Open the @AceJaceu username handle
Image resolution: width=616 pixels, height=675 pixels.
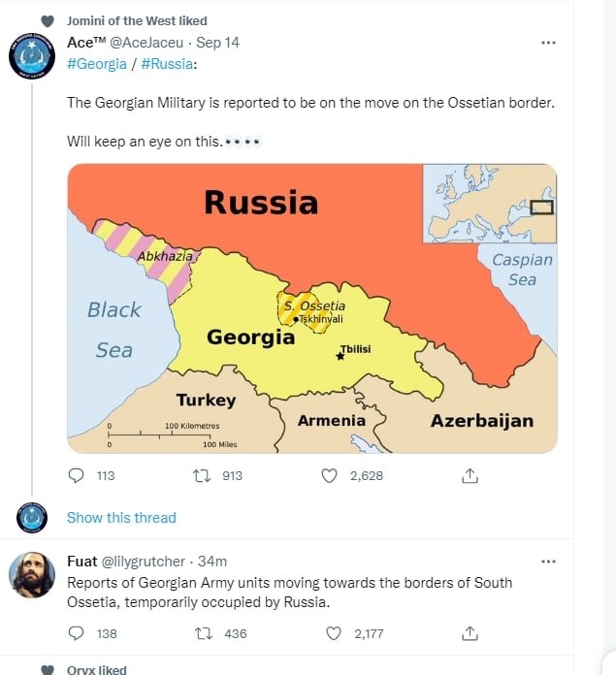pos(146,43)
